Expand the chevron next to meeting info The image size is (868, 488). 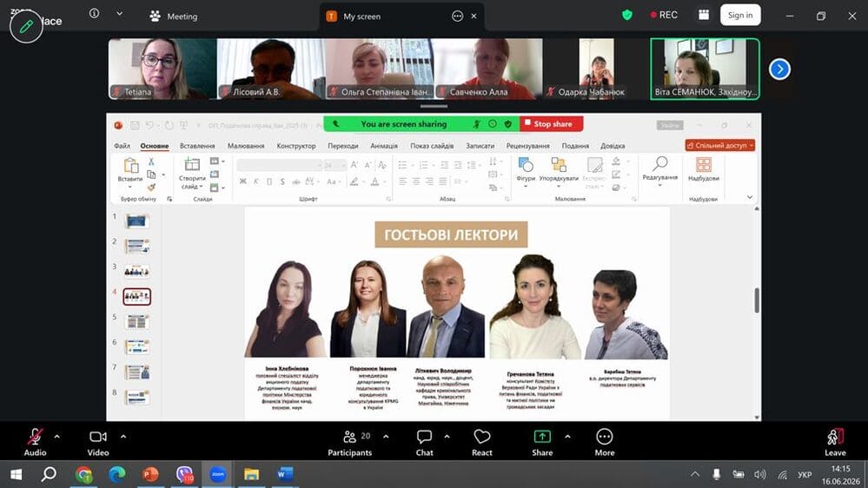120,14
